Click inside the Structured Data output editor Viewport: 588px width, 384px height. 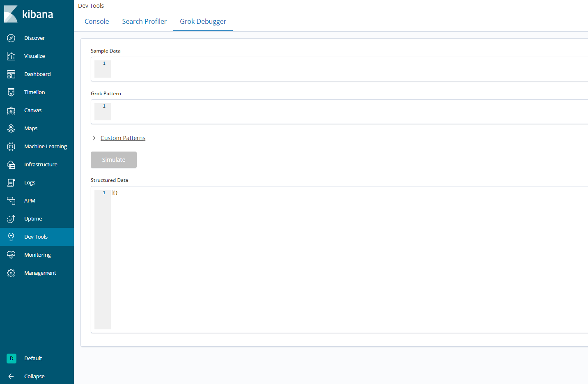coord(339,260)
